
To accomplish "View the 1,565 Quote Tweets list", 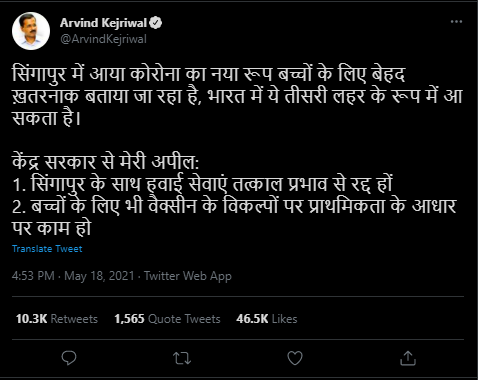I will tap(167, 319).
